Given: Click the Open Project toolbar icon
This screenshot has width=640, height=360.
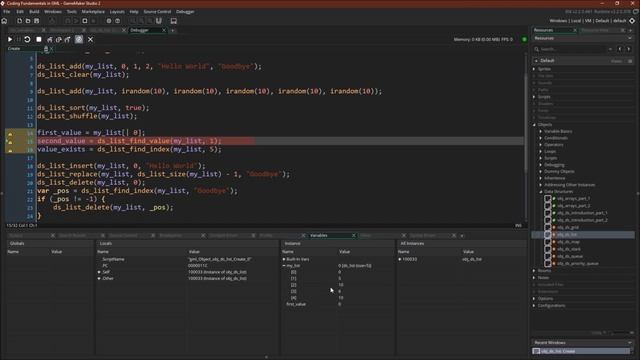Looking at the screenshot, I should point(28,21).
